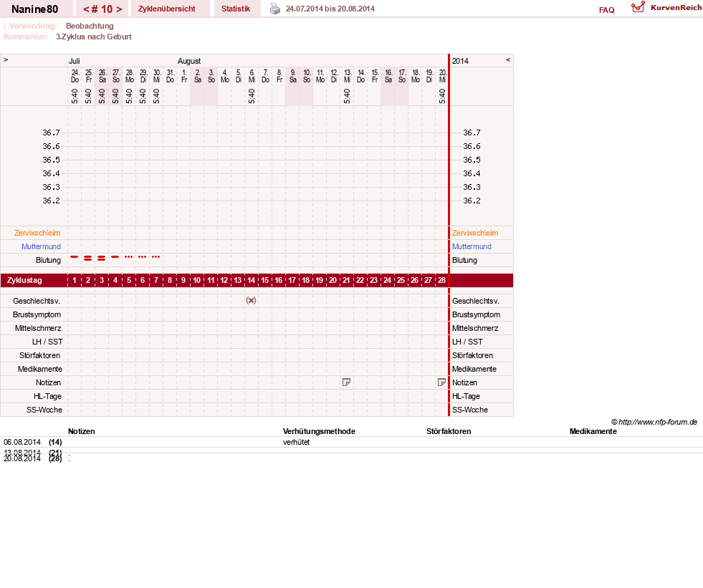Click the date column 1. Fr

184,76
